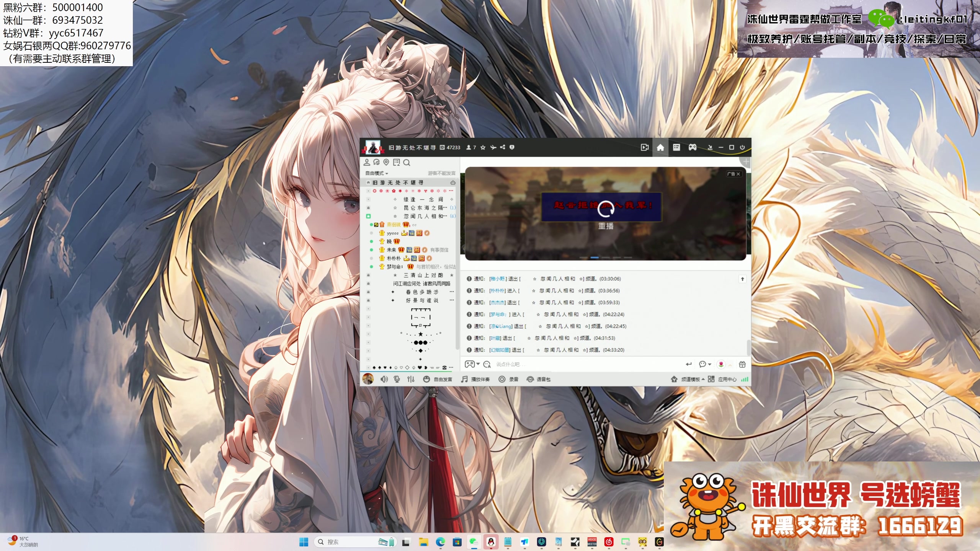Select user 未来 in channel list

tap(391, 250)
